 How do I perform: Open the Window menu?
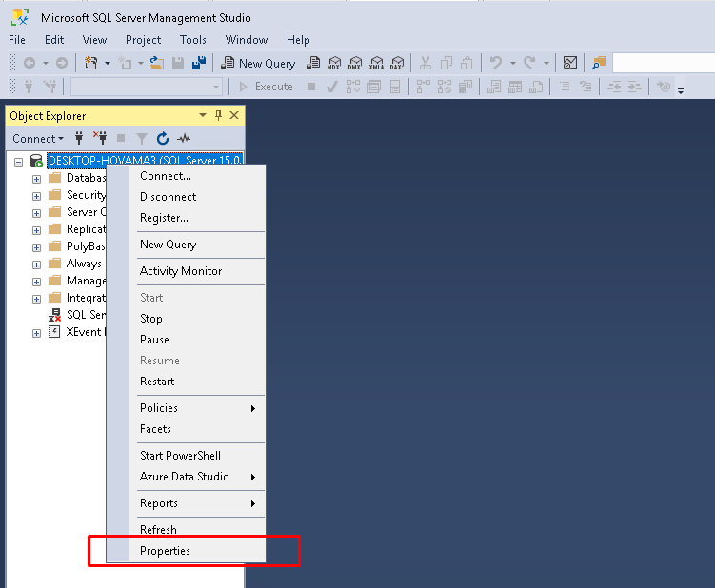[247, 40]
